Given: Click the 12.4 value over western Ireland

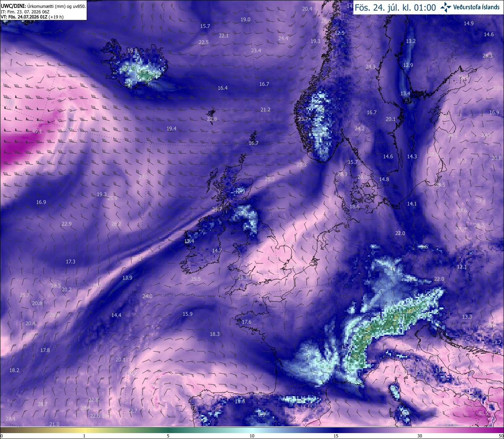Looking at the screenshot, I should 189,241.
